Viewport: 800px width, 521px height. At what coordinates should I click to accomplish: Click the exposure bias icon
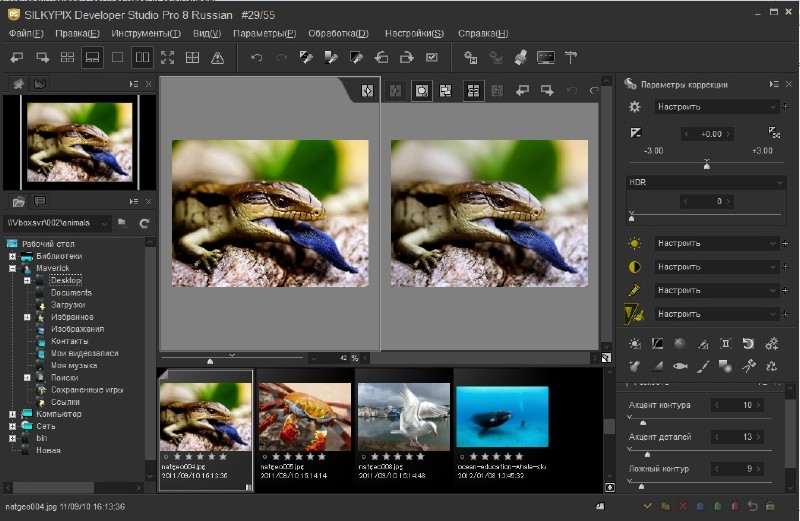634,133
